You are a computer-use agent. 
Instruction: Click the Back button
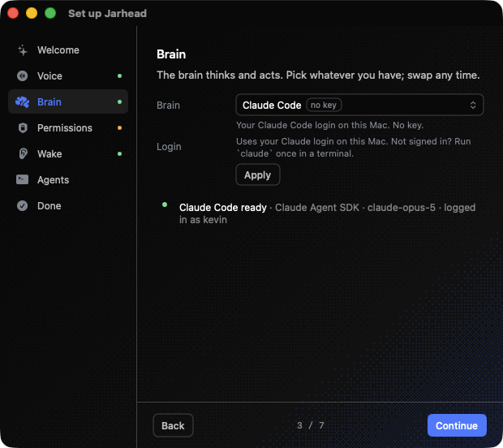tap(174, 425)
